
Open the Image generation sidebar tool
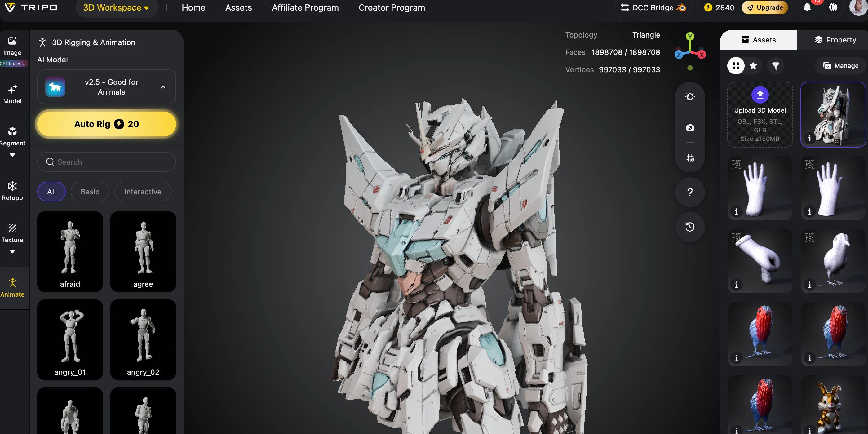click(12, 46)
